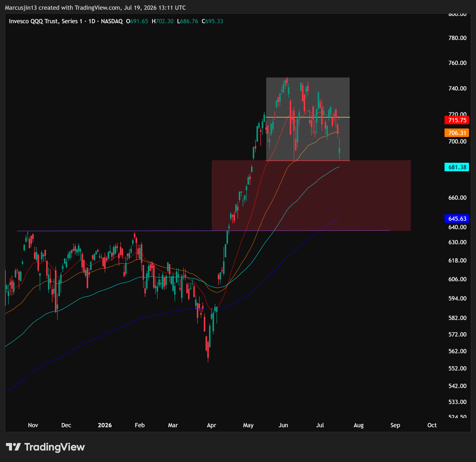This screenshot has width=476, height=462.
Task: Click the orange 706.31 price label
Action: [x=457, y=133]
